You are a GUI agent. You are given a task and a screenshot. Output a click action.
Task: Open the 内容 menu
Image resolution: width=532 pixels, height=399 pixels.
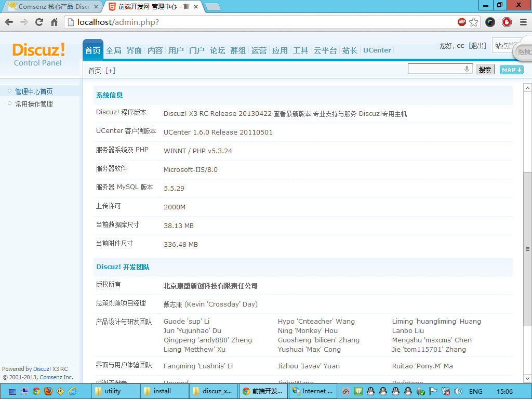[x=155, y=50]
